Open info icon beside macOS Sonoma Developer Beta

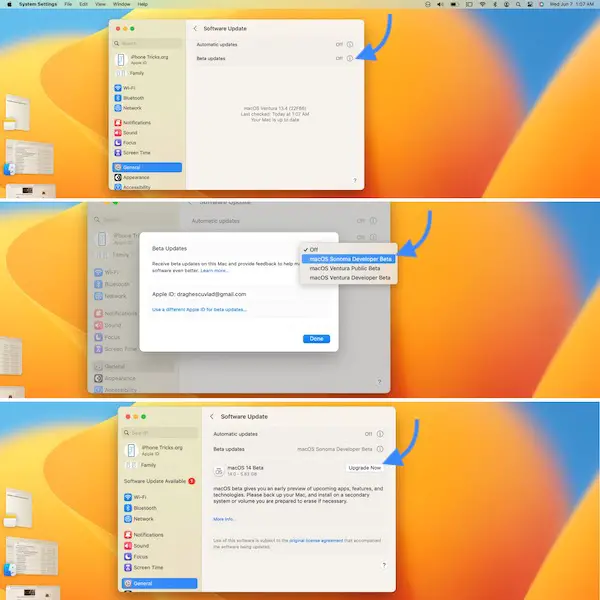pos(380,450)
